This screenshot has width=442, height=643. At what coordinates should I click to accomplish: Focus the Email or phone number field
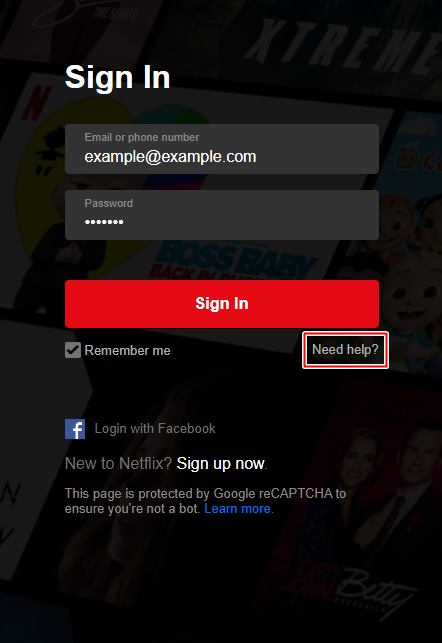[222, 149]
